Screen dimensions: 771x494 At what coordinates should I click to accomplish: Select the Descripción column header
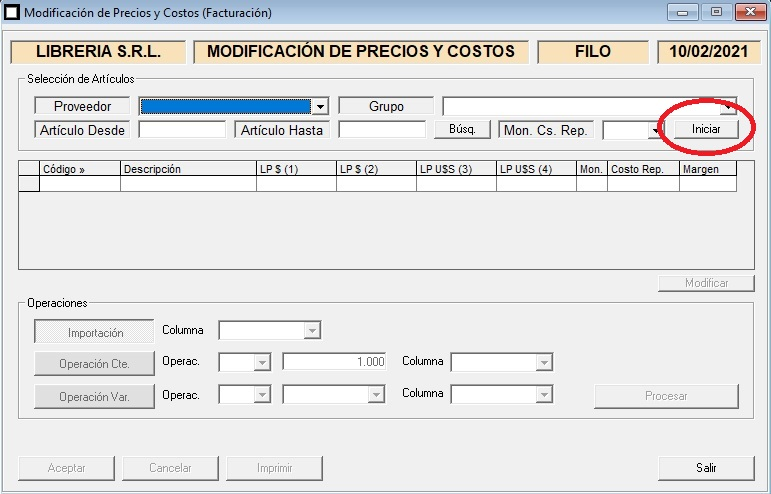187,169
